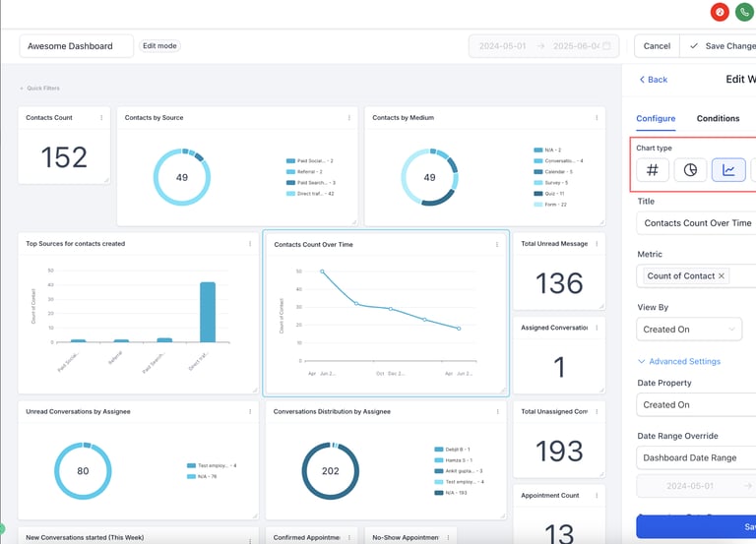Remove the Count of Contact metric tag
The image size is (756, 544).
722,276
